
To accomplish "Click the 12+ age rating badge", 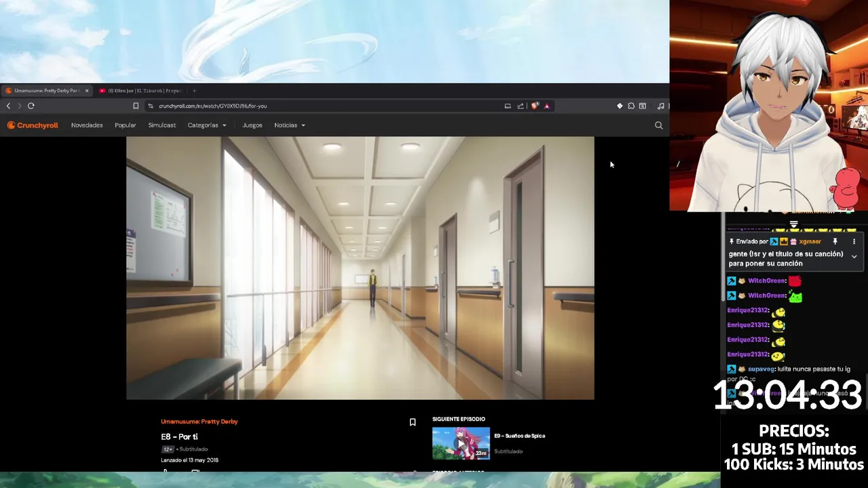I will click(x=167, y=449).
